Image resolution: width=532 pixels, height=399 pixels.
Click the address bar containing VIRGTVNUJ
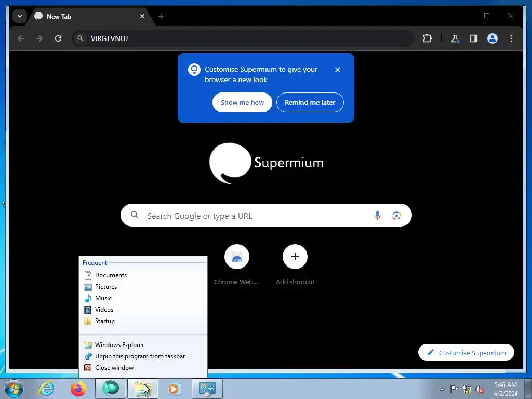242,38
